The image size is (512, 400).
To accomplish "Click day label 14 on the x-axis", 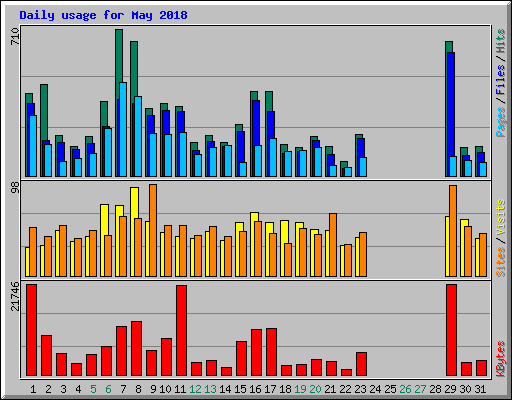I will 225,389.
